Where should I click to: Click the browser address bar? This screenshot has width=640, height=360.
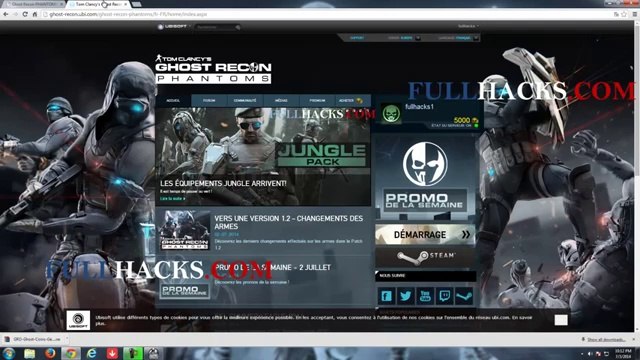(x=327, y=14)
